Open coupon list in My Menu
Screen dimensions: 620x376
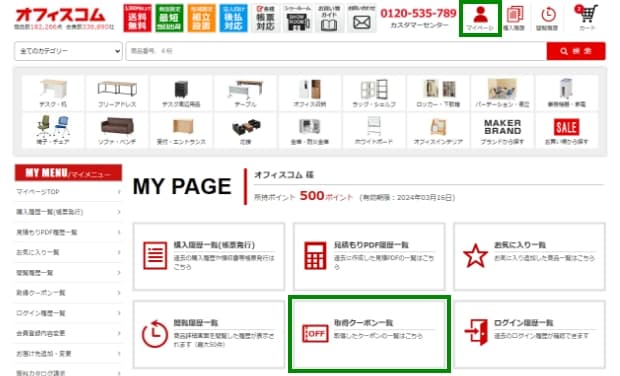coord(68,293)
